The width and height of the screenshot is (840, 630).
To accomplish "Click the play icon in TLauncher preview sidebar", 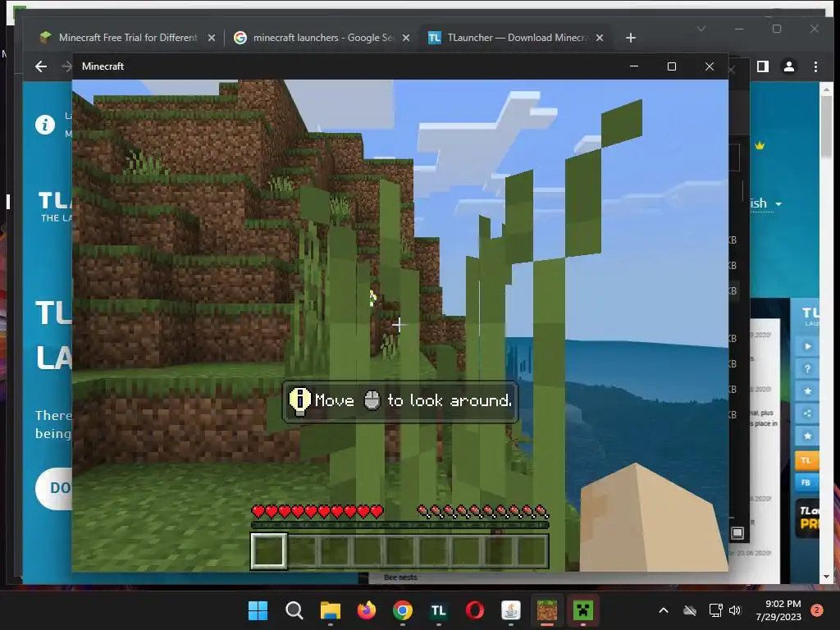I will point(807,346).
